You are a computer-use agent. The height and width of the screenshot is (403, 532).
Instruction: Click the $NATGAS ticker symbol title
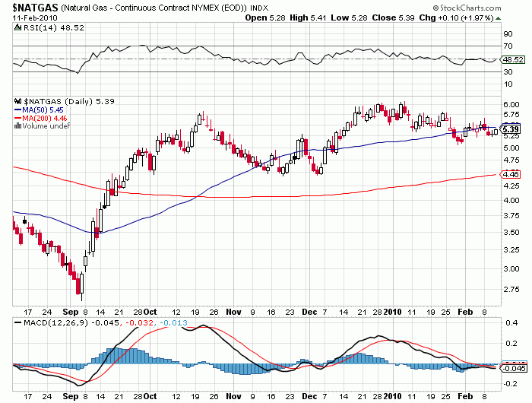[30, 7]
